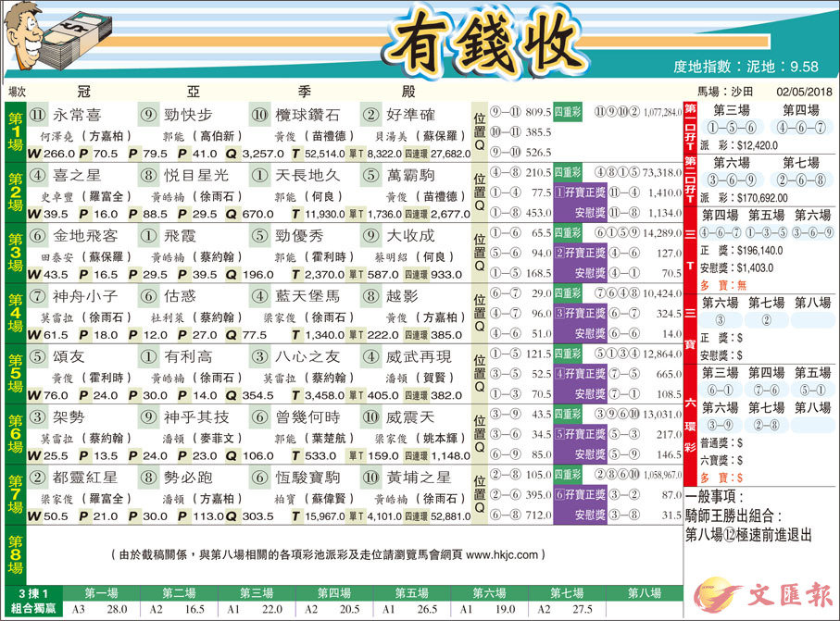Open the 第1場 race row label
This screenshot has height=621, width=840.
pyautogui.click(x=15, y=134)
